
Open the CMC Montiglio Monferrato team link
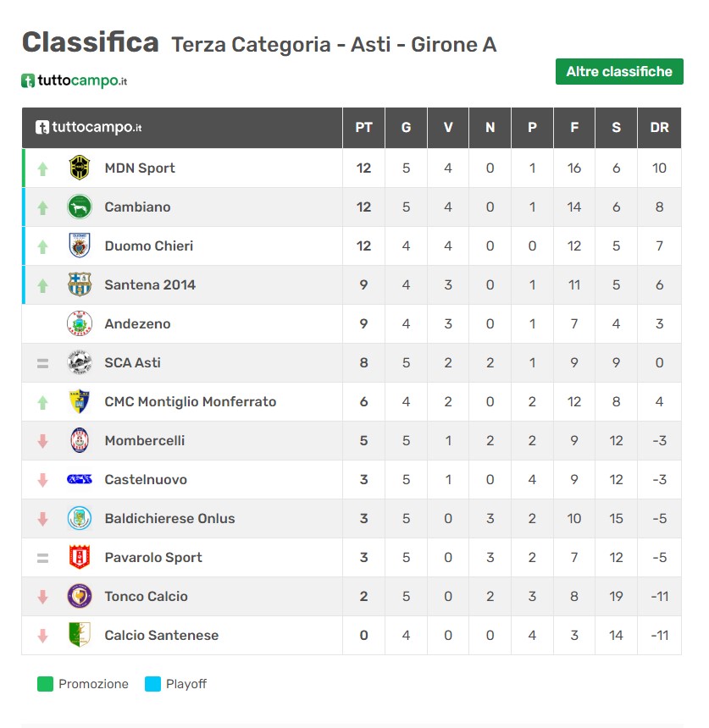click(190, 401)
